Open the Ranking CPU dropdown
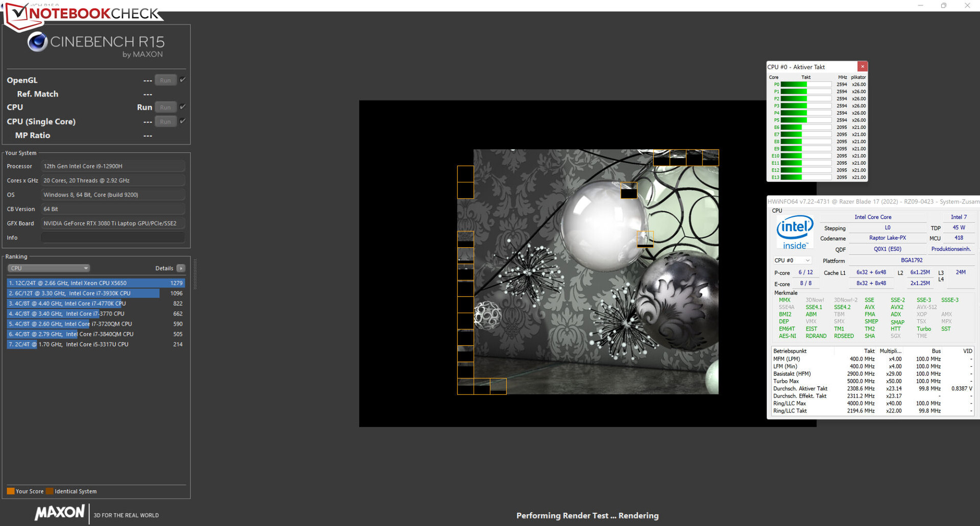This screenshot has height=526, width=980. coord(48,268)
